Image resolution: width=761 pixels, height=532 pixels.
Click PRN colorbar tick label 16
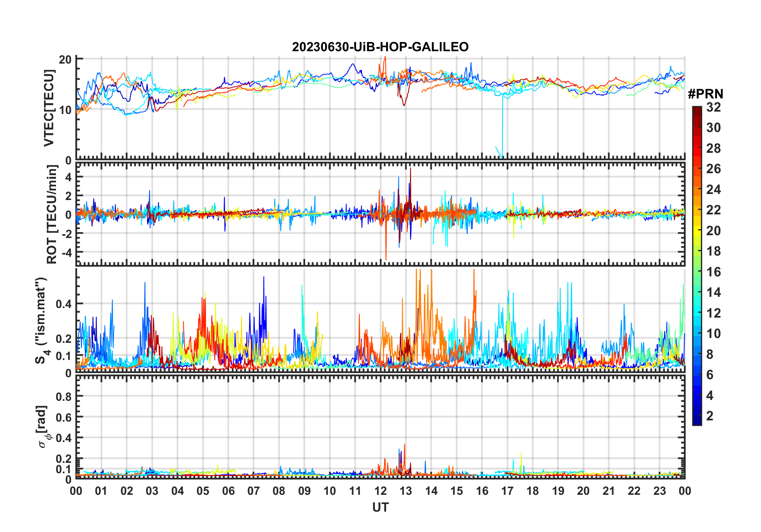[x=713, y=272]
